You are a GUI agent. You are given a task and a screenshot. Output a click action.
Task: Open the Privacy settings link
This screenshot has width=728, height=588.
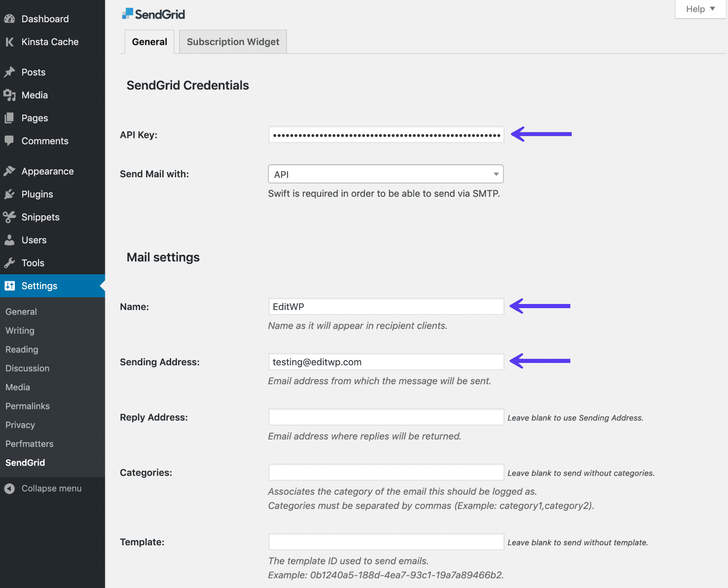coord(20,425)
